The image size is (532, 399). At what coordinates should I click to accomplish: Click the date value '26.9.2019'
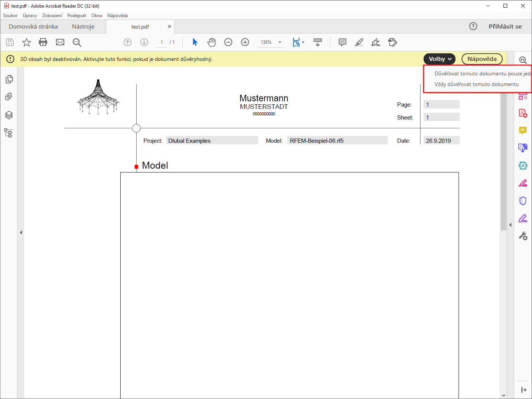point(438,141)
